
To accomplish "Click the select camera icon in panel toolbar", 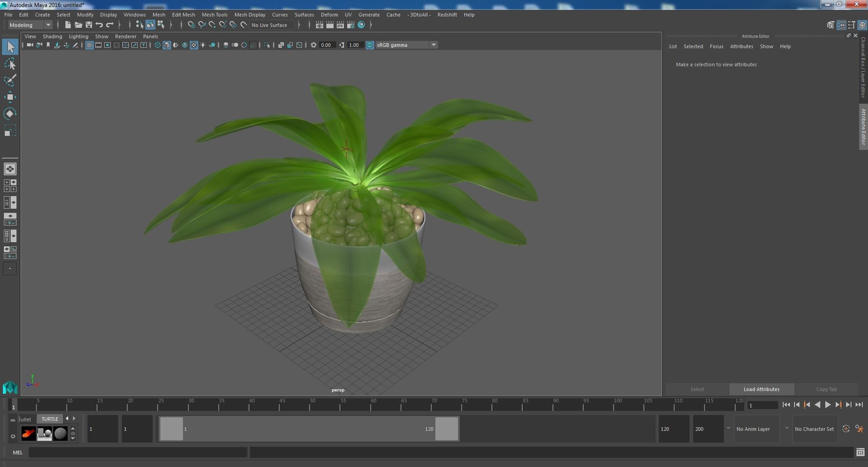I will 30,45.
